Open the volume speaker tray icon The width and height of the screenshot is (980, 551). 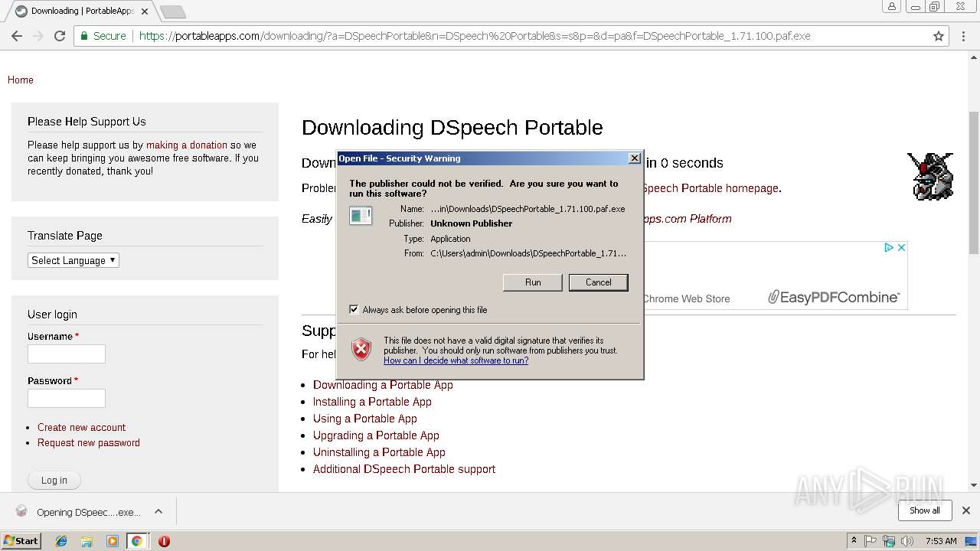click(x=907, y=541)
